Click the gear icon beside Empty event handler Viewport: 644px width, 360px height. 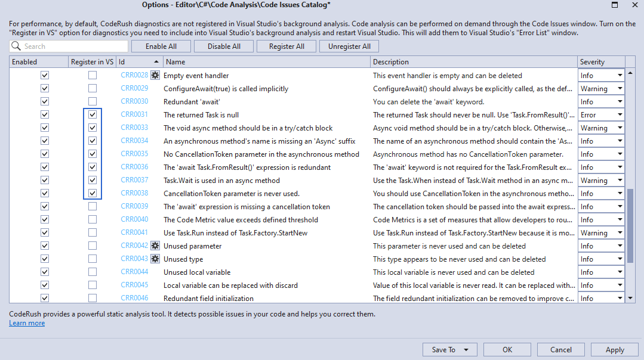(x=155, y=75)
